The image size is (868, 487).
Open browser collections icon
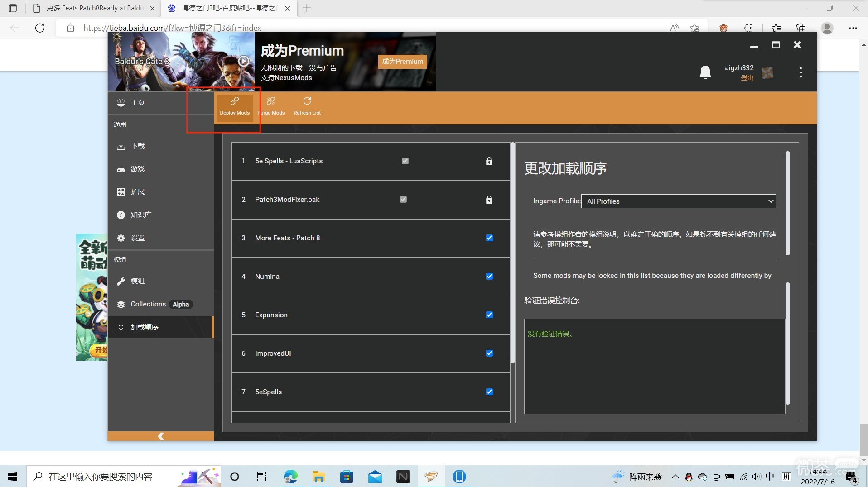(x=801, y=28)
